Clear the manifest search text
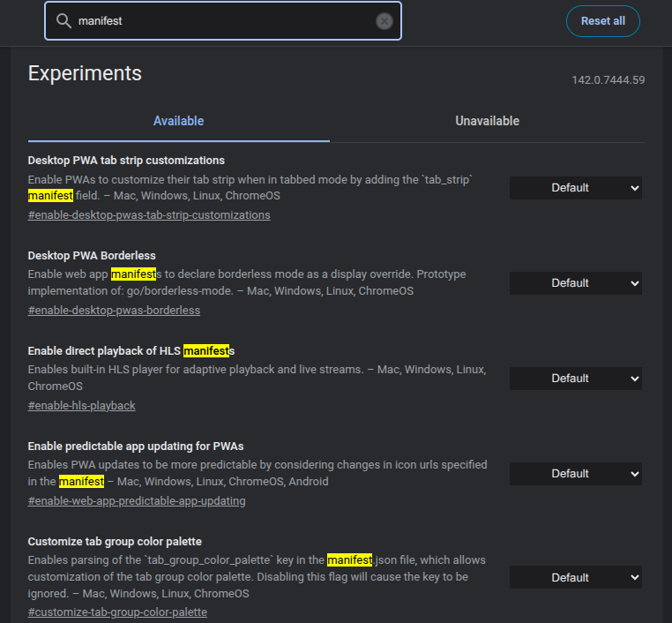The width and height of the screenshot is (672, 623). tap(385, 21)
